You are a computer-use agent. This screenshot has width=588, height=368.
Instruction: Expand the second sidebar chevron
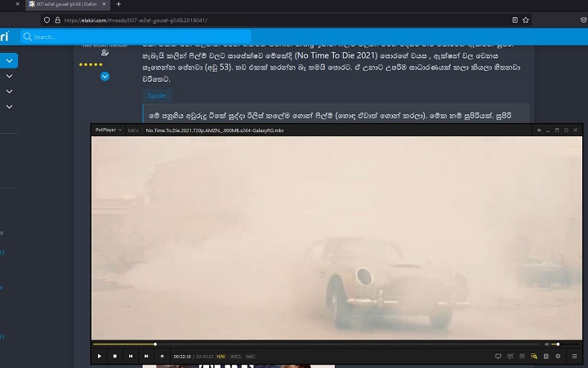[x=9, y=76]
